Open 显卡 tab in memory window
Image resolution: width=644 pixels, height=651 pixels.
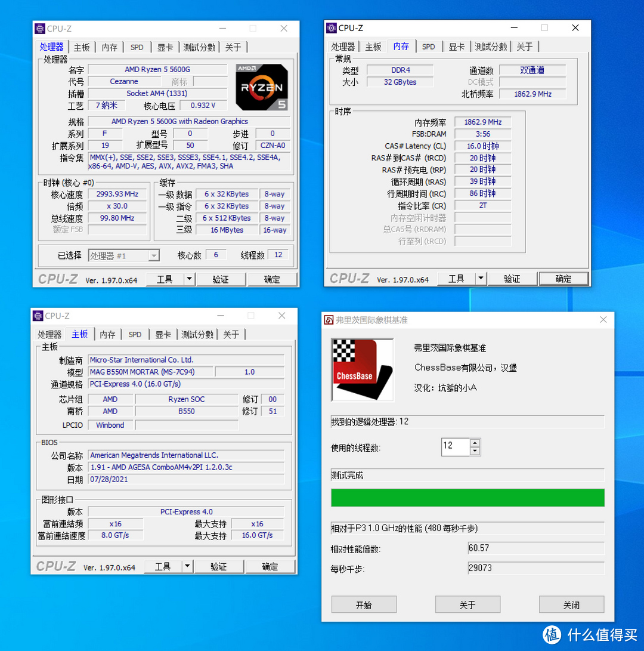456,47
